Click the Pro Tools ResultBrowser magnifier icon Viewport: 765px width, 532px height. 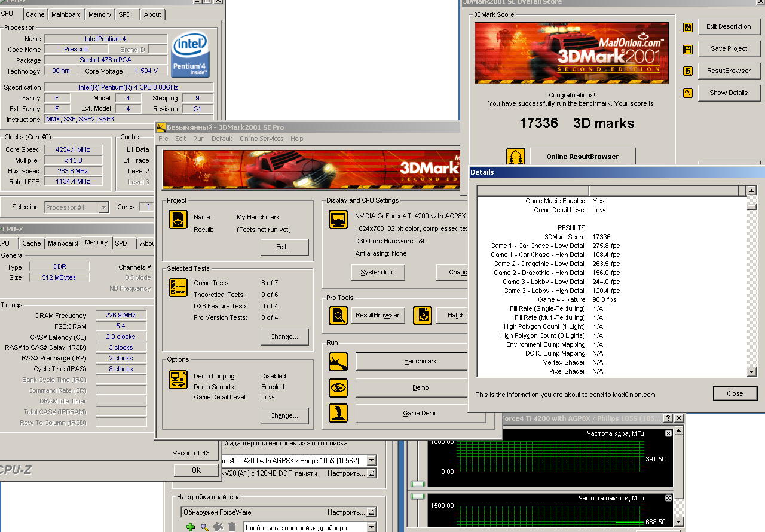(338, 316)
